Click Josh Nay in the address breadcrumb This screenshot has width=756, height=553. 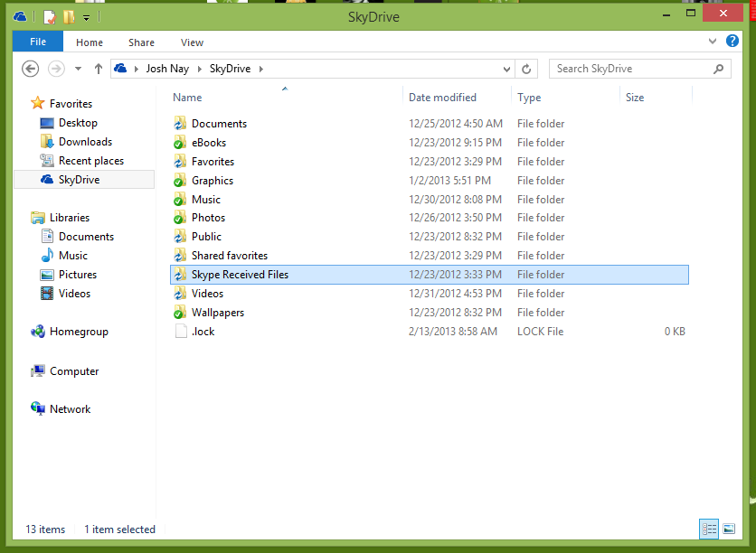point(167,69)
